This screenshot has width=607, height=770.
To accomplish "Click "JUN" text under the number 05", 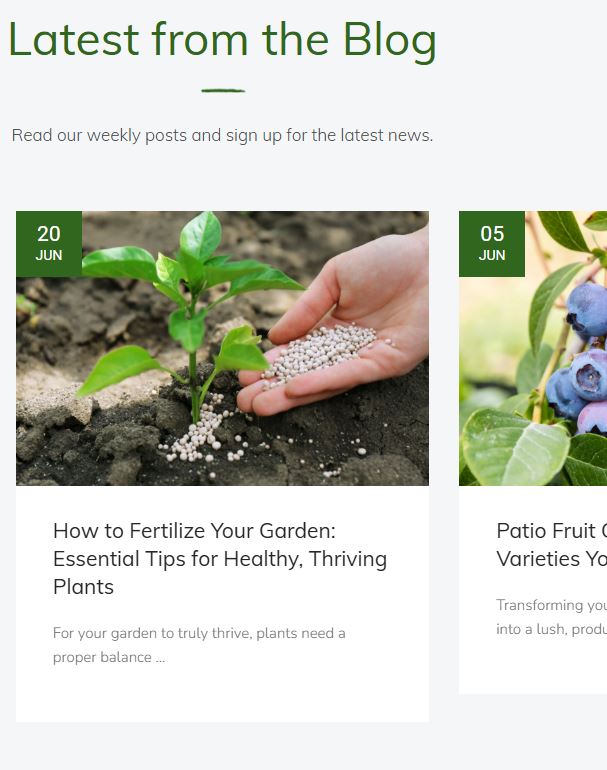I will click(x=492, y=256).
